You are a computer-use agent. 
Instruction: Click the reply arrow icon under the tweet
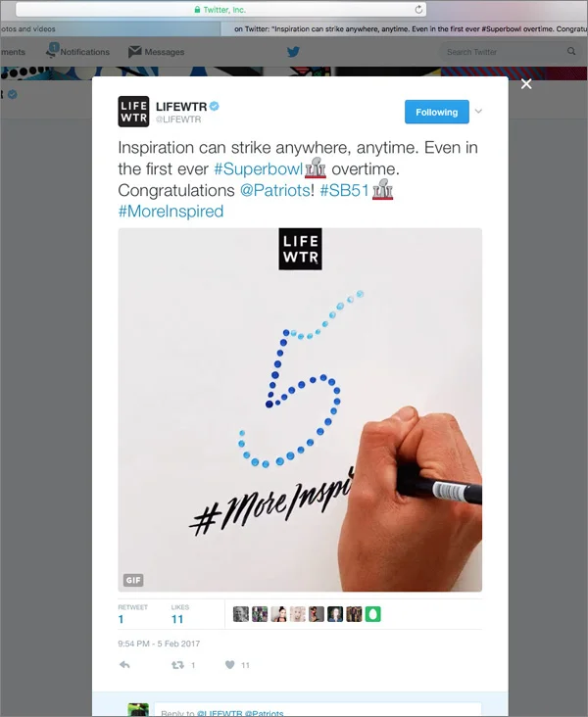click(x=124, y=665)
